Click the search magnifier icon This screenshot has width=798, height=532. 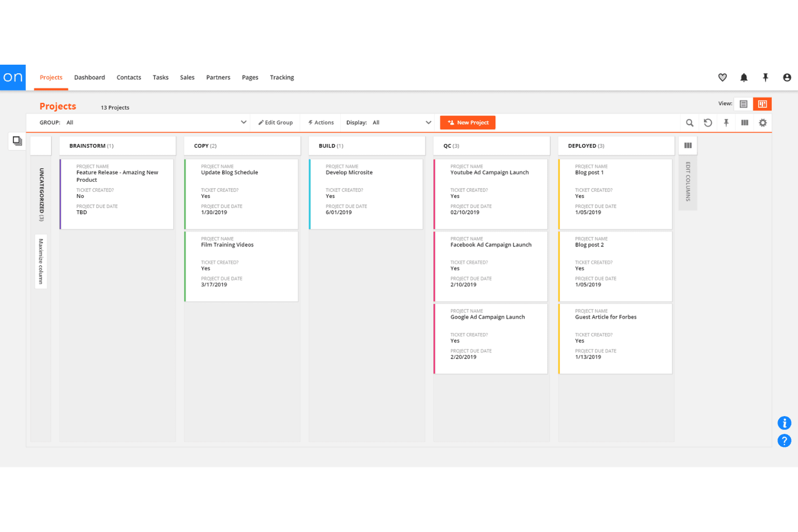[x=690, y=123]
